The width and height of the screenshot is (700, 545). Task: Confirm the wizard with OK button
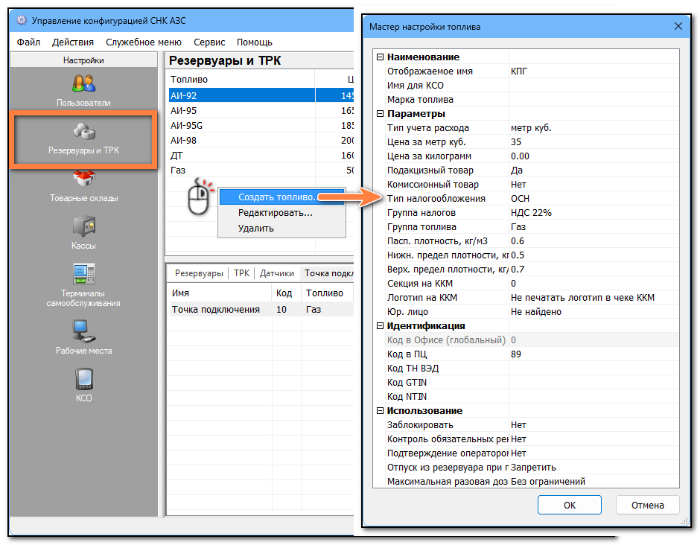pos(569,505)
